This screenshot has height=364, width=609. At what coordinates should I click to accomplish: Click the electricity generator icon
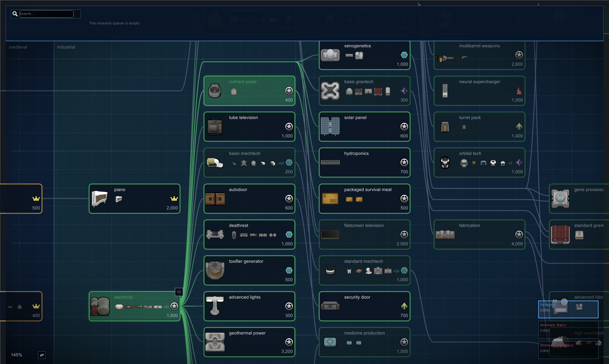(100, 306)
